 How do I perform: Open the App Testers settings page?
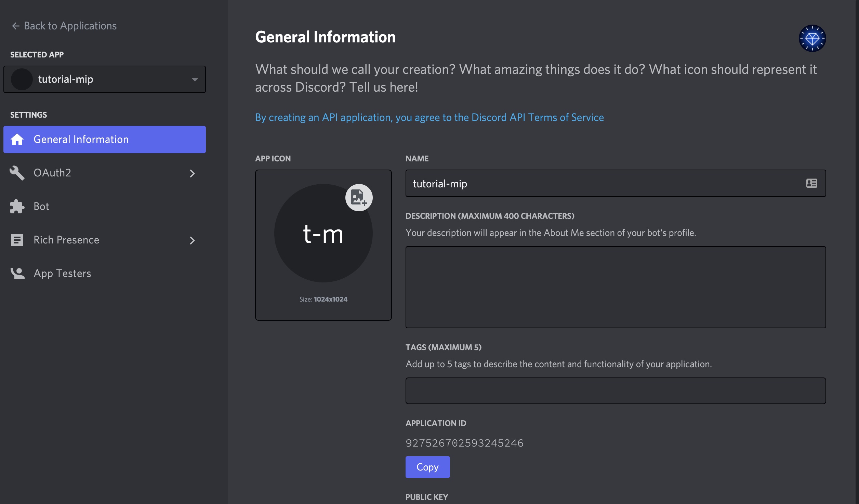(x=105, y=274)
